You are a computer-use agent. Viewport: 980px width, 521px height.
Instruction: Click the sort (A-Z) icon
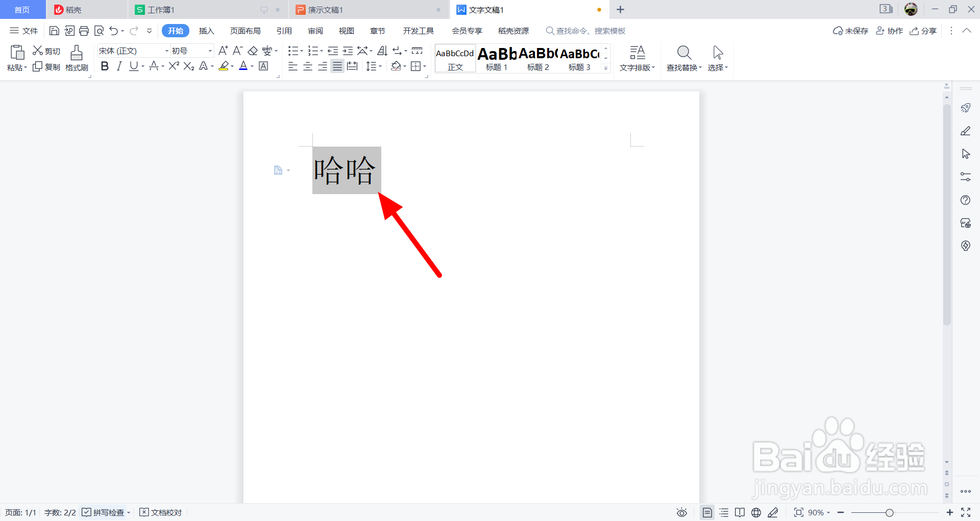coord(382,51)
